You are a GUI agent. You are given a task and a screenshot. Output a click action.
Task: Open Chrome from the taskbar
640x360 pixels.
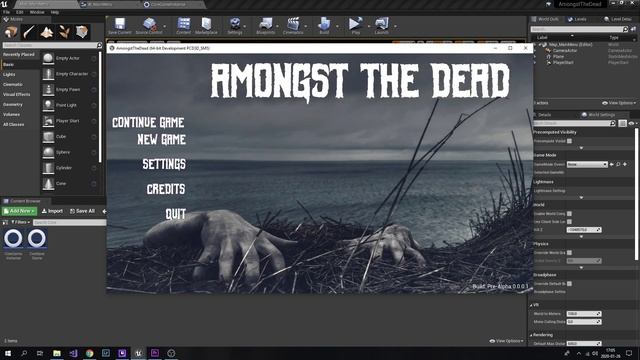89,353
